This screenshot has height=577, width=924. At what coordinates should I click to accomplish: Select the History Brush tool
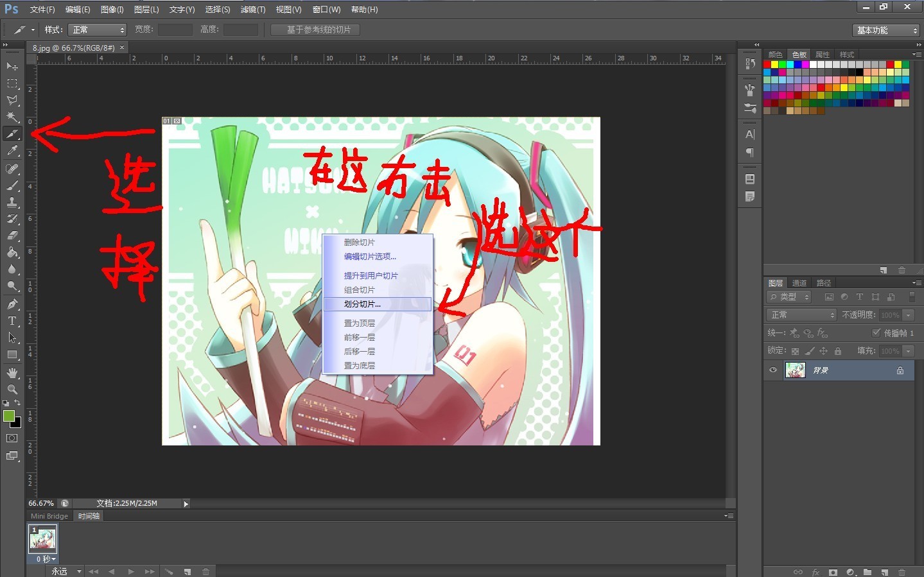12,219
